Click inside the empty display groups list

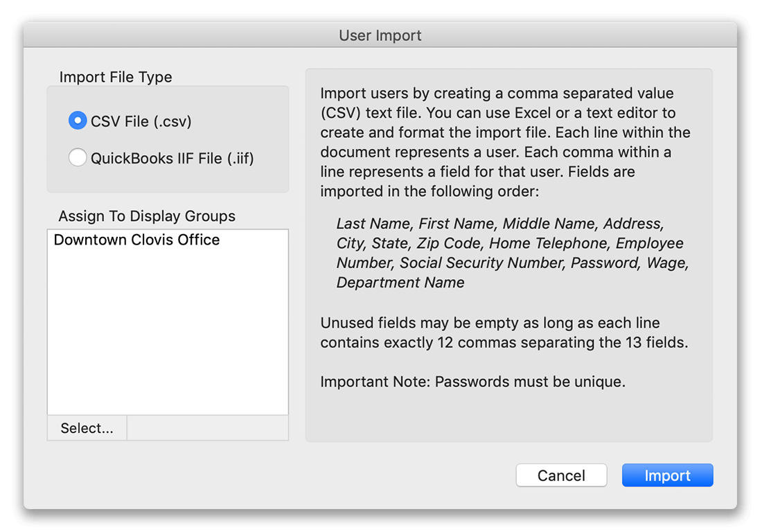[166, 332]
